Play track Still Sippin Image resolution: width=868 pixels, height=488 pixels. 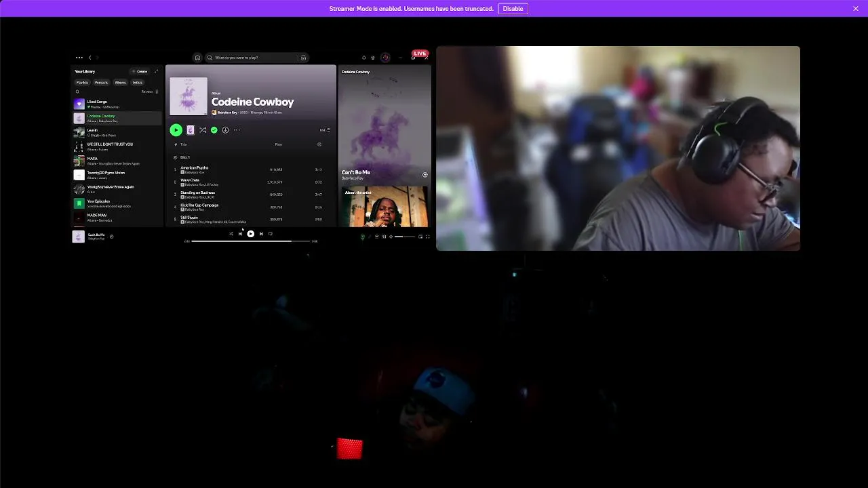[x=252, y=219]
